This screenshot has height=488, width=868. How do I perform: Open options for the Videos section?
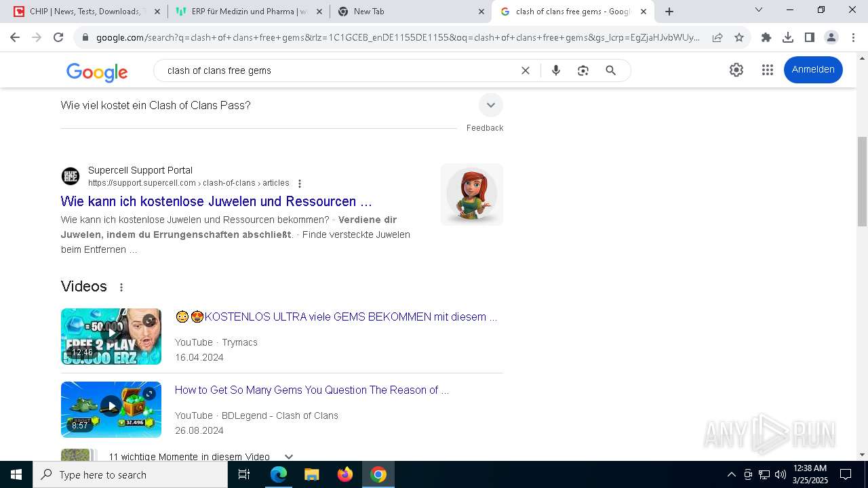121,287
